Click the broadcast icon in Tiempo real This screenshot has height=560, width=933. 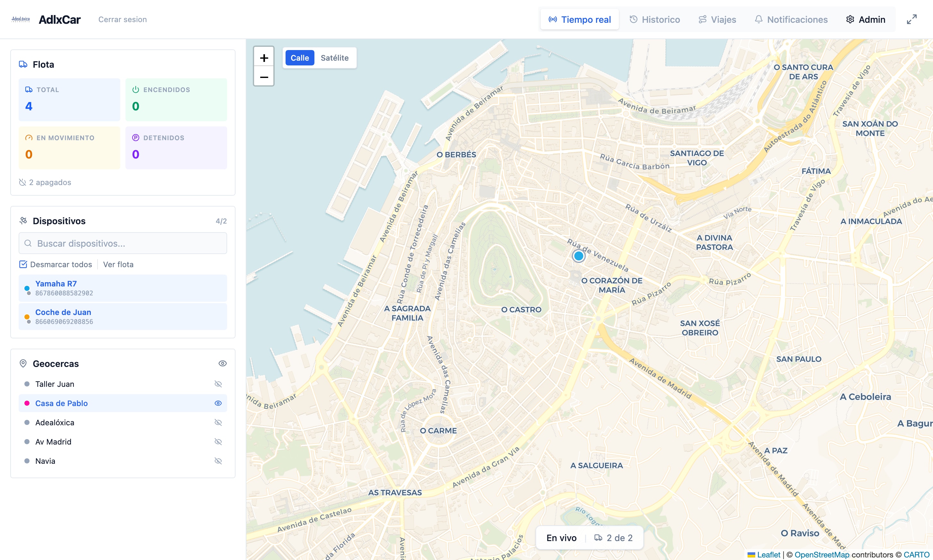click(552, 19)
